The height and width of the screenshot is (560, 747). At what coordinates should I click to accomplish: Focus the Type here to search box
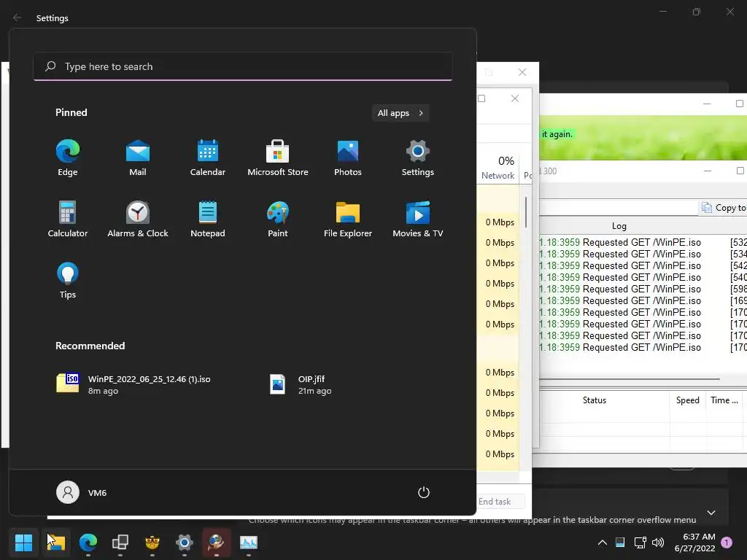(x=243, y=66)
